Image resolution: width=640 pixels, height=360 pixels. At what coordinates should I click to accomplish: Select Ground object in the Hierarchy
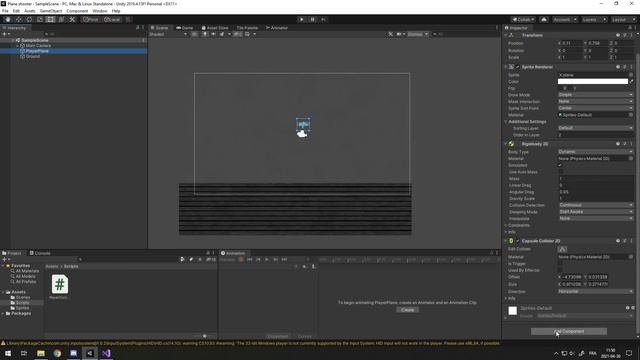click(33, 56)
